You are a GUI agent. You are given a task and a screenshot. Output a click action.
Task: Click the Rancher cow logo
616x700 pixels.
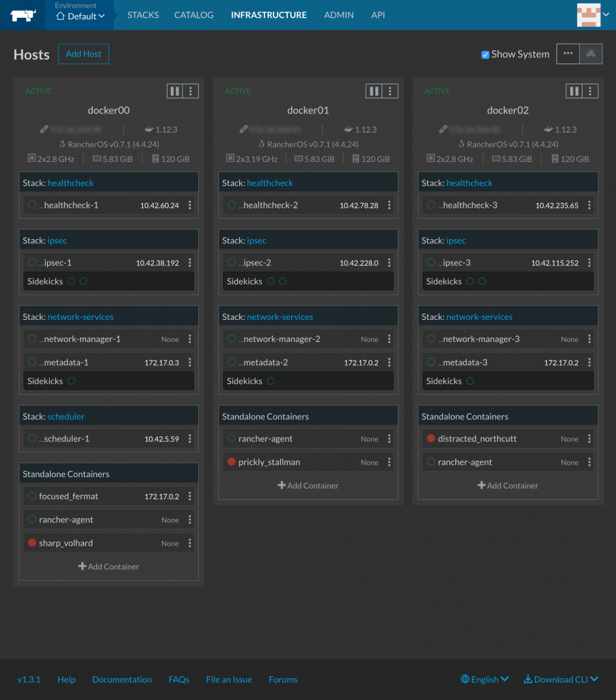(23, 16)
